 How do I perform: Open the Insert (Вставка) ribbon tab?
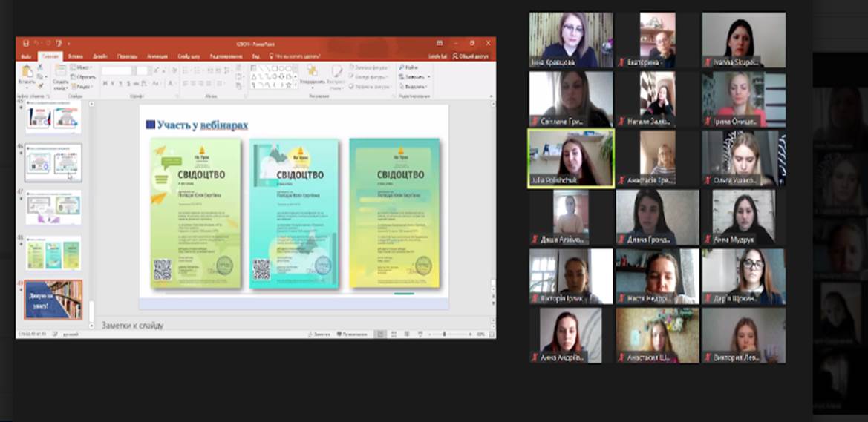tap(75, 56)
